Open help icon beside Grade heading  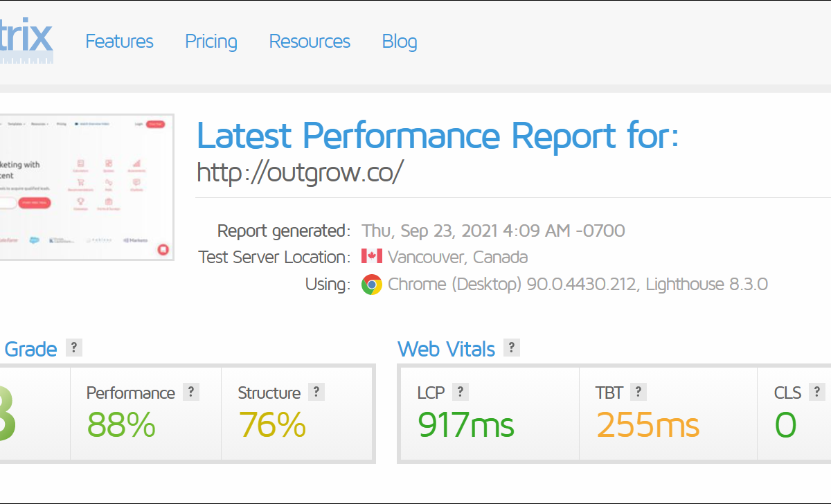coord(73,348)
